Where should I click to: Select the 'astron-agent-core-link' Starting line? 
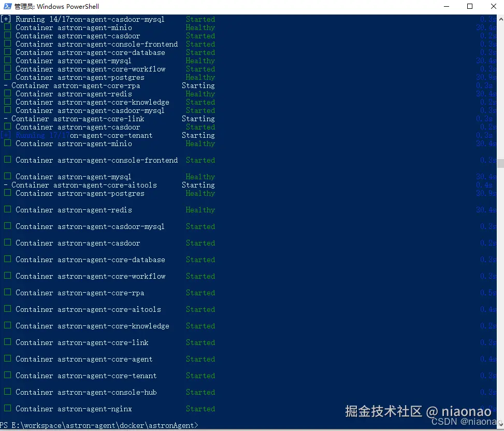coord(109,119)
